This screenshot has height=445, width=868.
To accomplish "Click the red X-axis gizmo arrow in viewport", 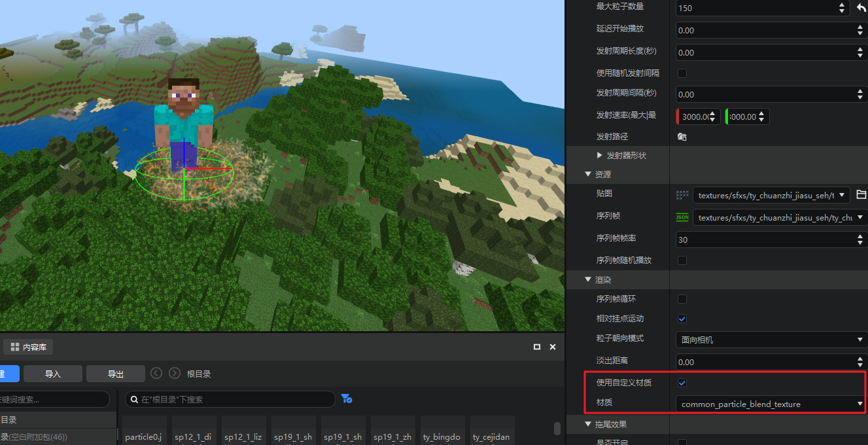I will 209,168.
